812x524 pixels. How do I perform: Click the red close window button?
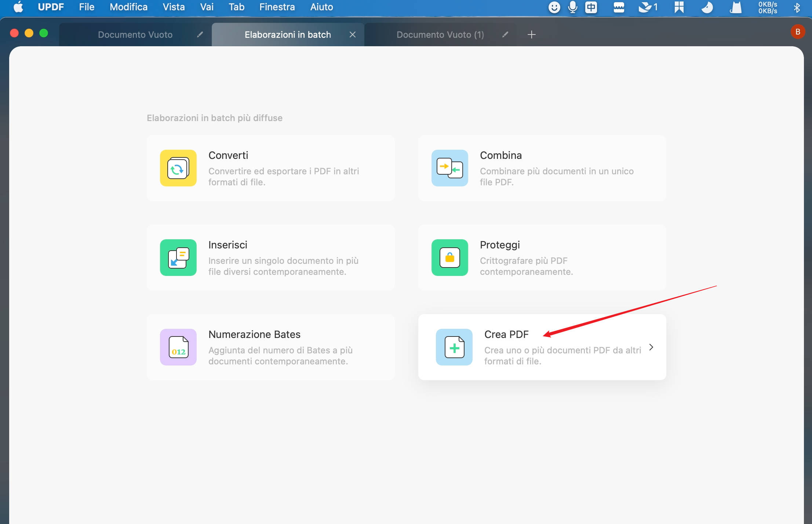tap(14, 33)
